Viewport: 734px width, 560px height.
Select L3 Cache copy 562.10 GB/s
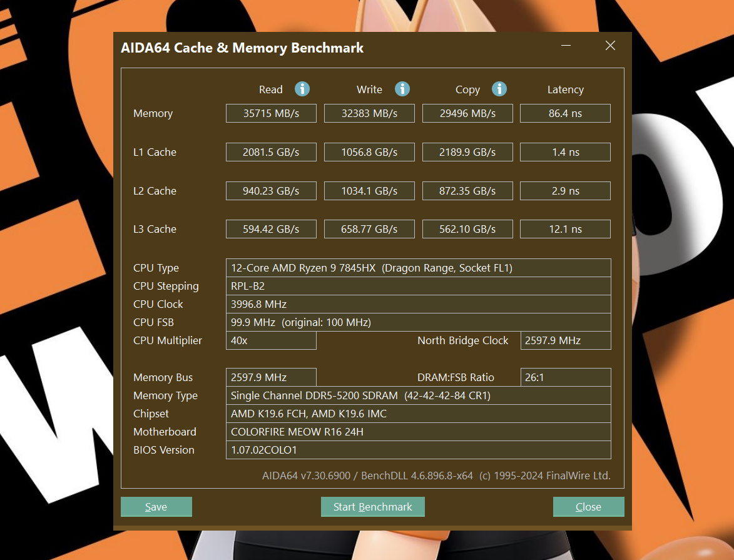click(x=467, y=229)
